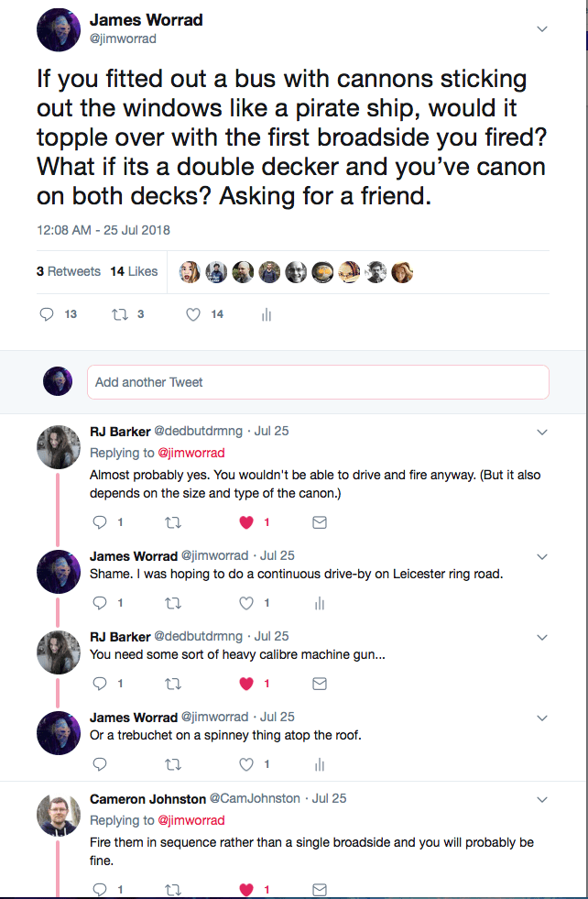View tweet analytics for the main tweet

coord(266,314)
